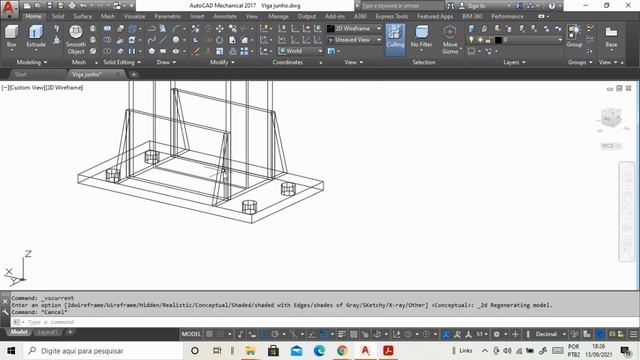The width and height of the screenshot is (640, 360).
Task: Switch to the Start file tab
Action: click(20, 74)
